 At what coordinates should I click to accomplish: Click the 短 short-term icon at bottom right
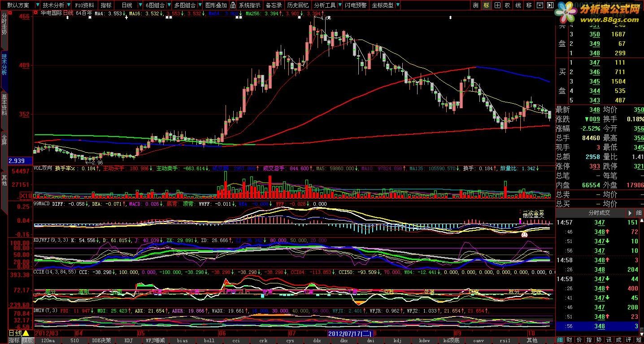639,340
